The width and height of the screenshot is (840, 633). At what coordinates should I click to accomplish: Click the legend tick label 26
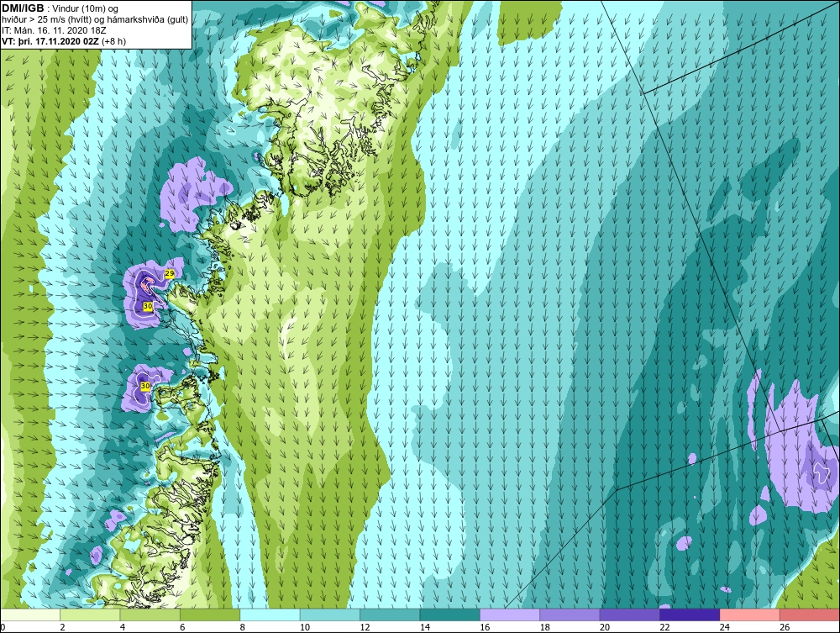pyautogui.click(x=785, y=627)
